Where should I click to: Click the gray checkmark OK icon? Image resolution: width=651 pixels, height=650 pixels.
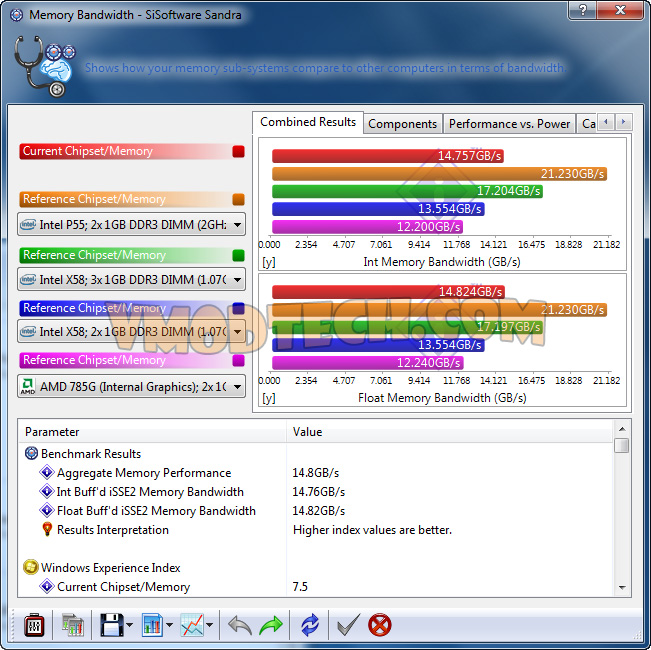tap(348, 625)
